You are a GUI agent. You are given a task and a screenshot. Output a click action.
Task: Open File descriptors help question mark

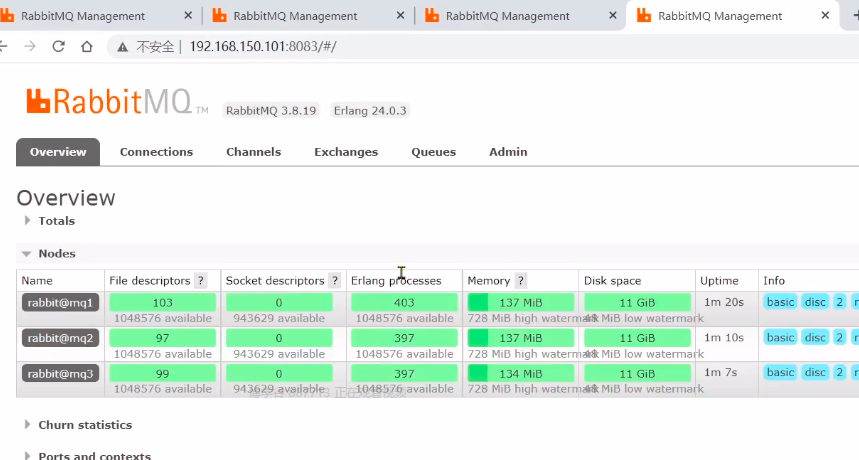coord(201,281)
